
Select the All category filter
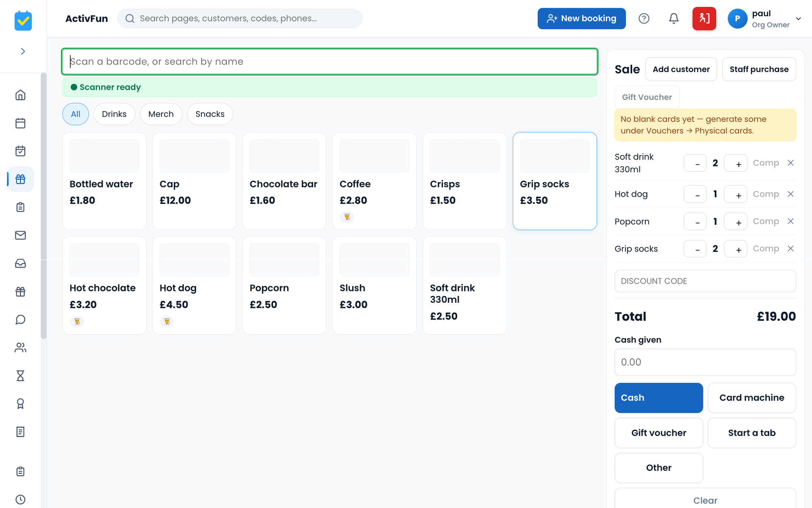(x=76, y=114)
